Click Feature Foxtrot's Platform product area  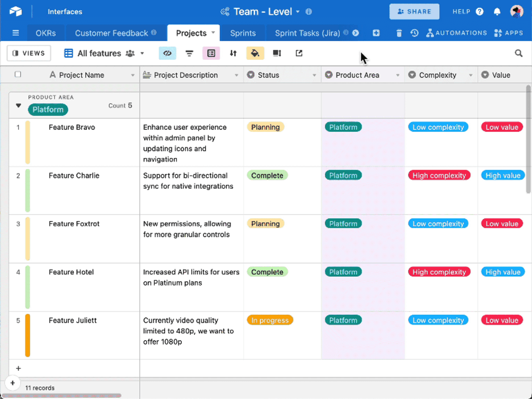click(343, 224)
